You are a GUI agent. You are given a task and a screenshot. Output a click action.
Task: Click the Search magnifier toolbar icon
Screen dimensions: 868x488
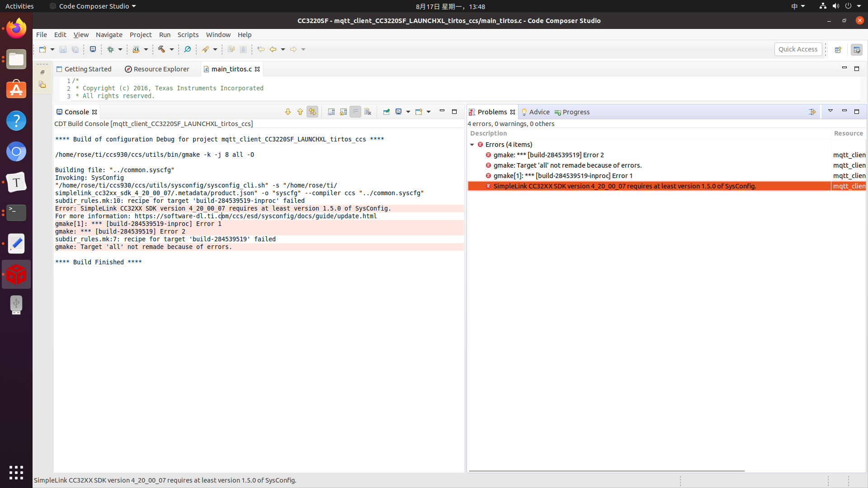pos(187,49)
